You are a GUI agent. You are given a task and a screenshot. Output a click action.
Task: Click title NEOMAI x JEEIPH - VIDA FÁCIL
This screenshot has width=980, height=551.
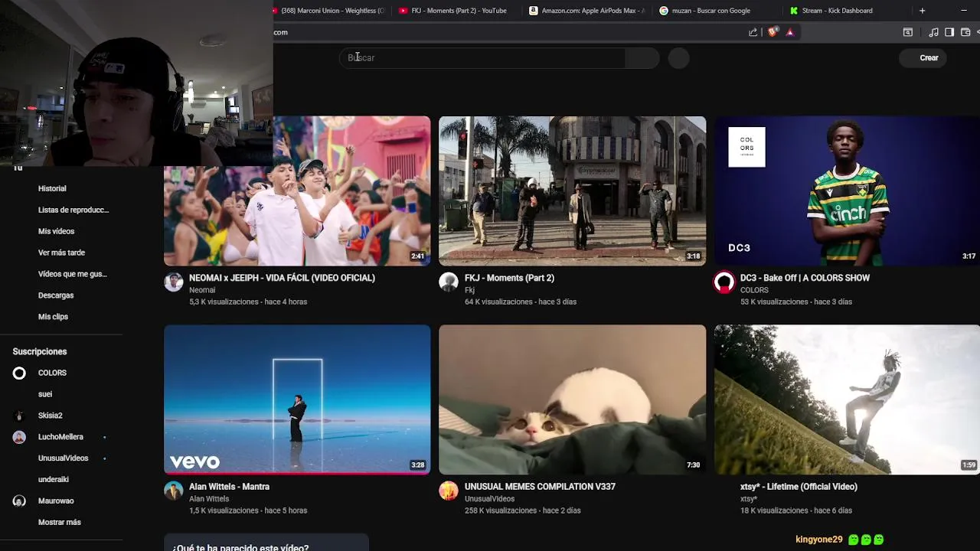(282, 278)
